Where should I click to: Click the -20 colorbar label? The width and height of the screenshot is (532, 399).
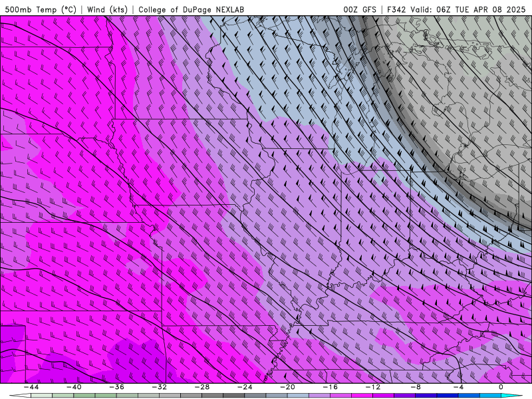287,387
